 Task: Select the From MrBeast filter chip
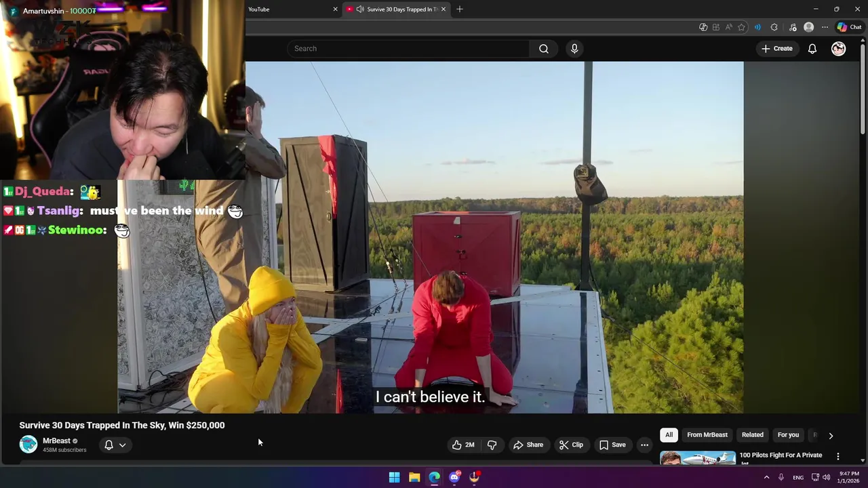(x=707, y=435)
